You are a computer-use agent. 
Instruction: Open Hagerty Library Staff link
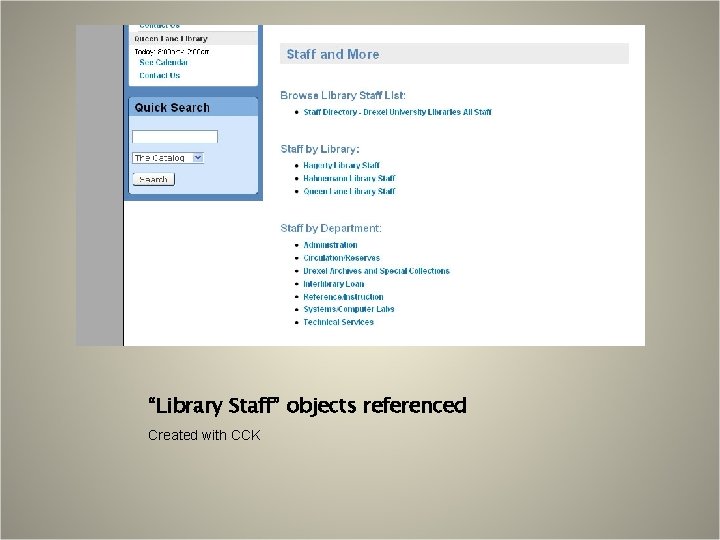click(341, 165)
